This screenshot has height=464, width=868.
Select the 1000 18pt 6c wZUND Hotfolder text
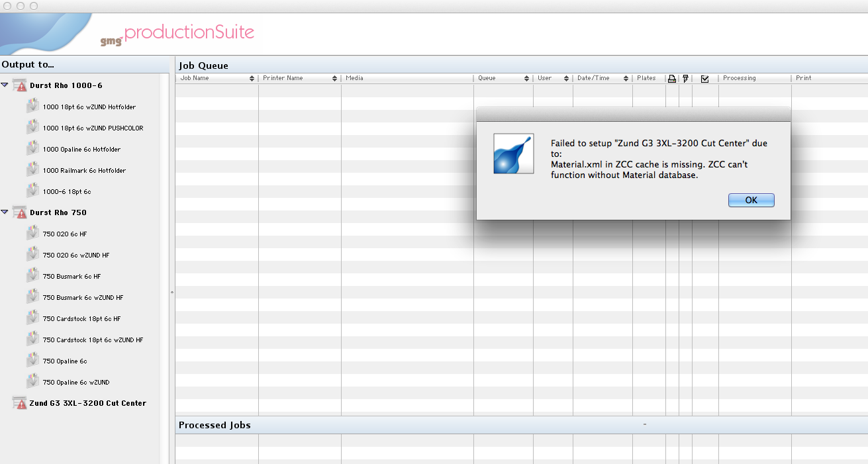pyautogui.click(x=89, y=107)
